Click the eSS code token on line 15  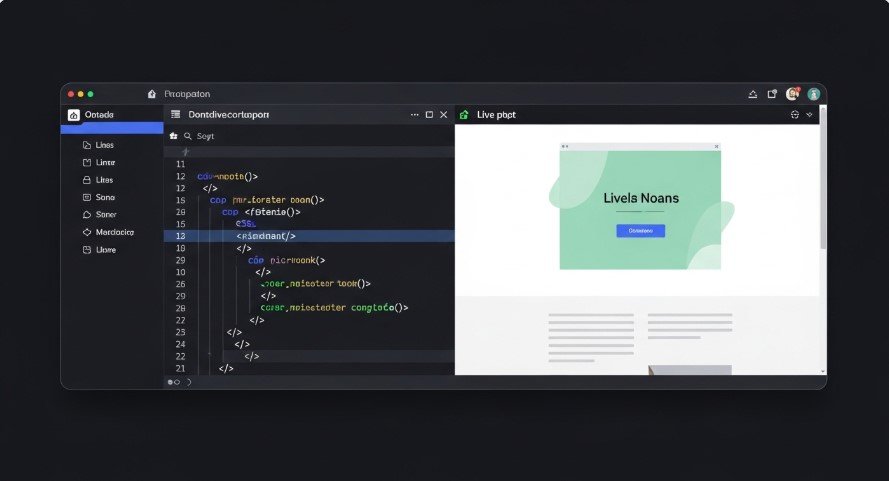245,224
